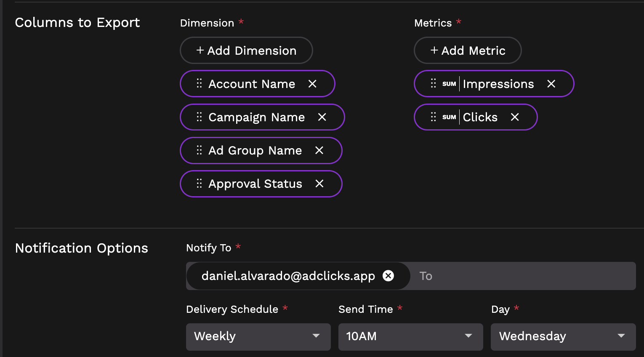The height and width of the screenshot is (357, 644).
Task: Change the SUM aggregation on Impressions
Action: 449,84
